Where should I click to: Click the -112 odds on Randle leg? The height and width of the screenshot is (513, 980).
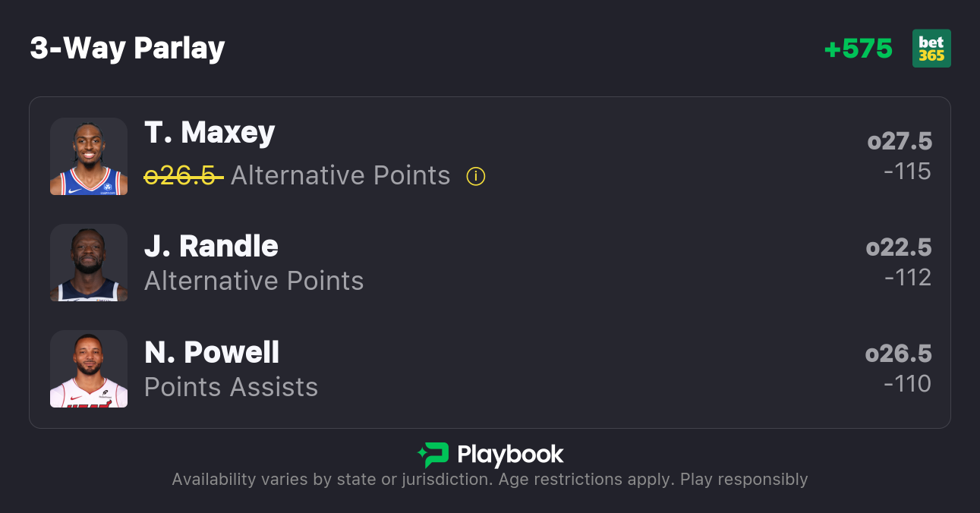coord(908,278)
